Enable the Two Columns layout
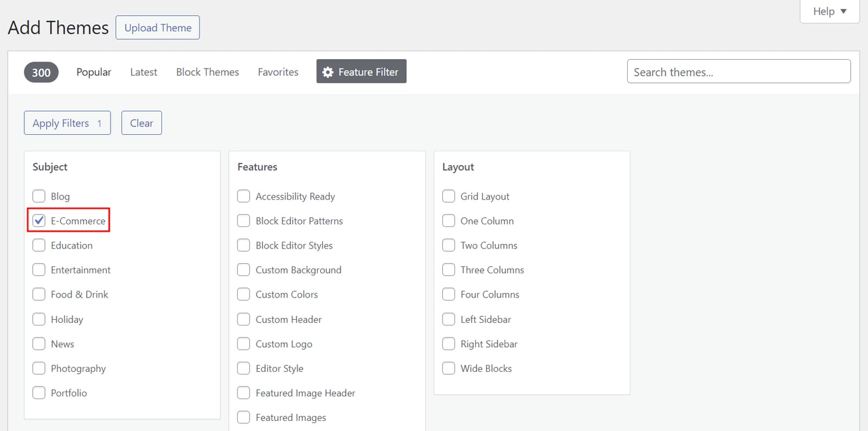 pyautogui.click(x=449, y=245)
